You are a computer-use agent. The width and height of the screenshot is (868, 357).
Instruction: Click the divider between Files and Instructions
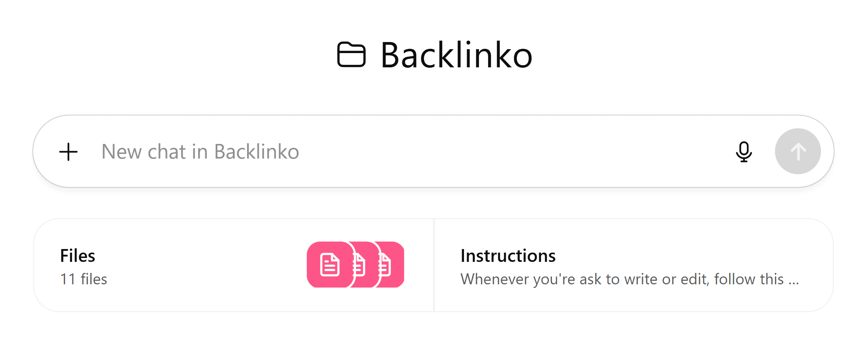(434, 265)
